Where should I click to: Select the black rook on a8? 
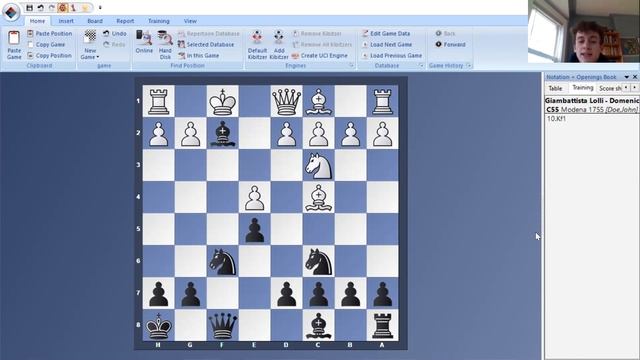[382, 325]
